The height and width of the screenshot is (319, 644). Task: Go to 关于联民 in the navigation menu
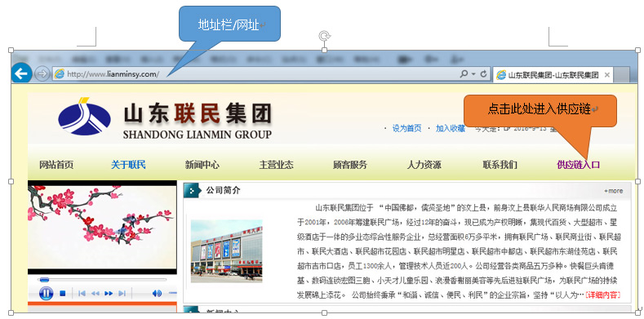pyautogui.click(x=128, y=165)
